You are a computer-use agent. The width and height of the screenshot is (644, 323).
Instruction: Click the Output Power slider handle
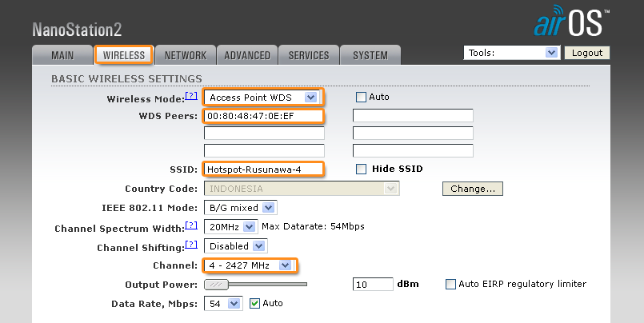tap(216, 284)
